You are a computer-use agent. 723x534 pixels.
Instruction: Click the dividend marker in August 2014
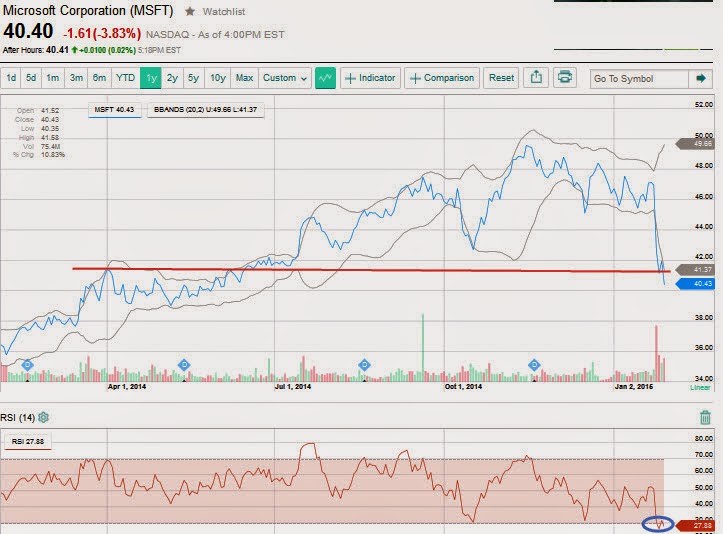click(x=364, y=365)
